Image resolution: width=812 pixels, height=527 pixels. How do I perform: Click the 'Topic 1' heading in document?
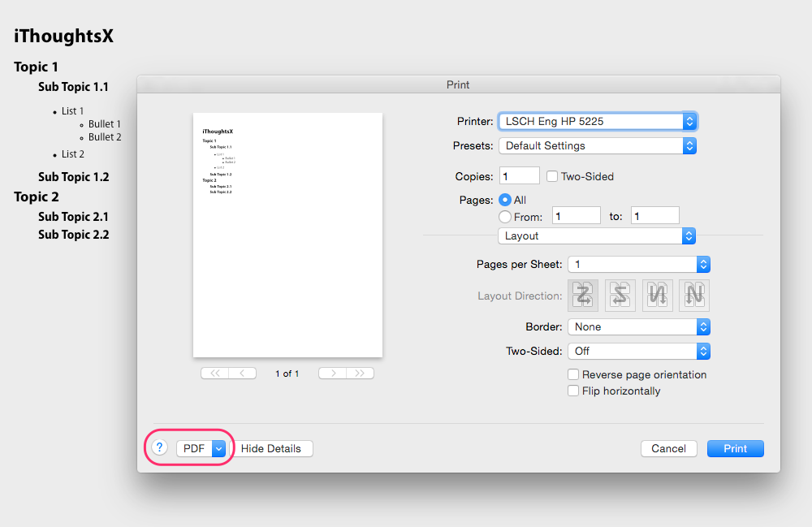coord(37,67)
